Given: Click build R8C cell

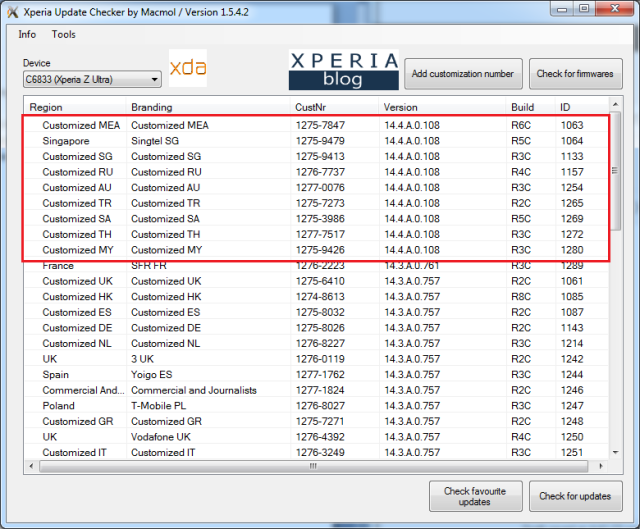Looking at the screenshot, I should pyautogui.click(x=521, y=297).
